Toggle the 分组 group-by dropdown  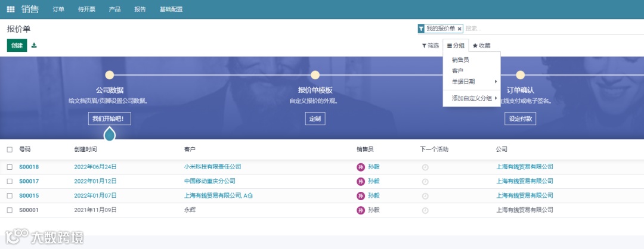(x=456, y=45)
